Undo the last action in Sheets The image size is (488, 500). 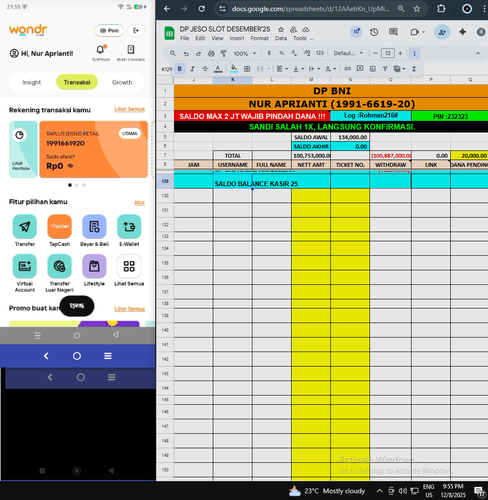[186, 53]
